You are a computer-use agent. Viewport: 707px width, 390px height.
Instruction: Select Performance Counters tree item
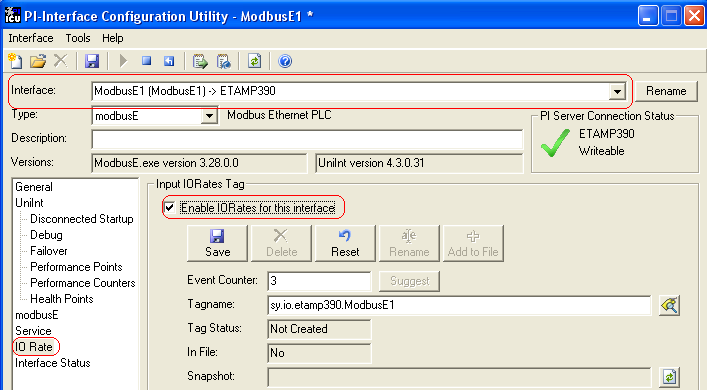coord(83,283)
